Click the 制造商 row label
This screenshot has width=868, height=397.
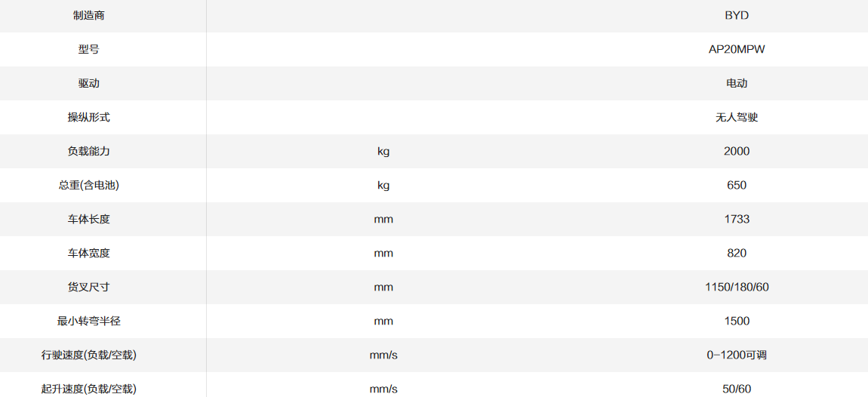(88, 15)
